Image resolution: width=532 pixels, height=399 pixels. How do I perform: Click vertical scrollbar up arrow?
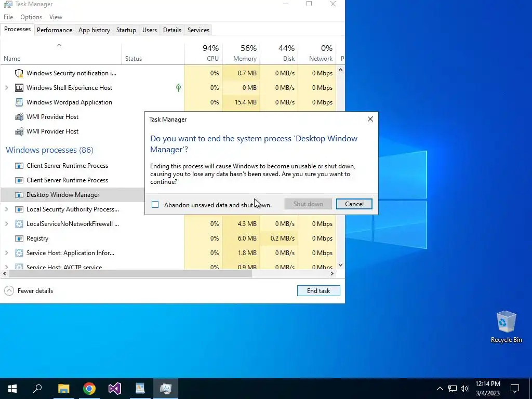coord(340,70)
